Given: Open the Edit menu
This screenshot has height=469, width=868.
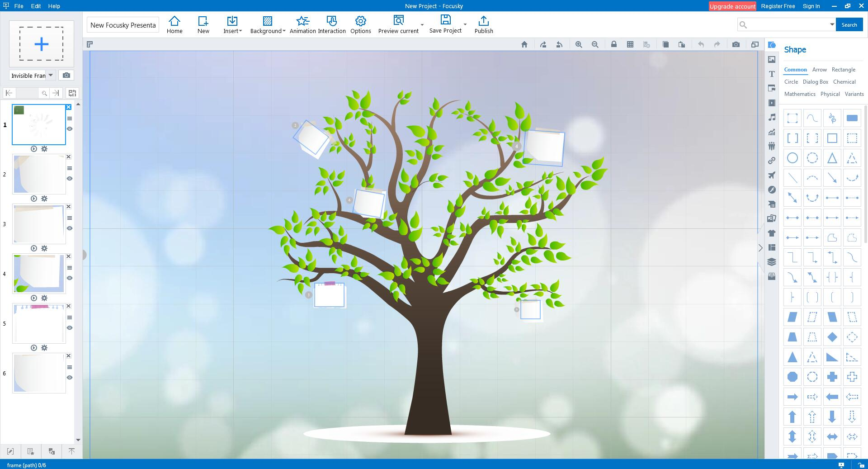Looking at the screenshot, I should point(36,6).
